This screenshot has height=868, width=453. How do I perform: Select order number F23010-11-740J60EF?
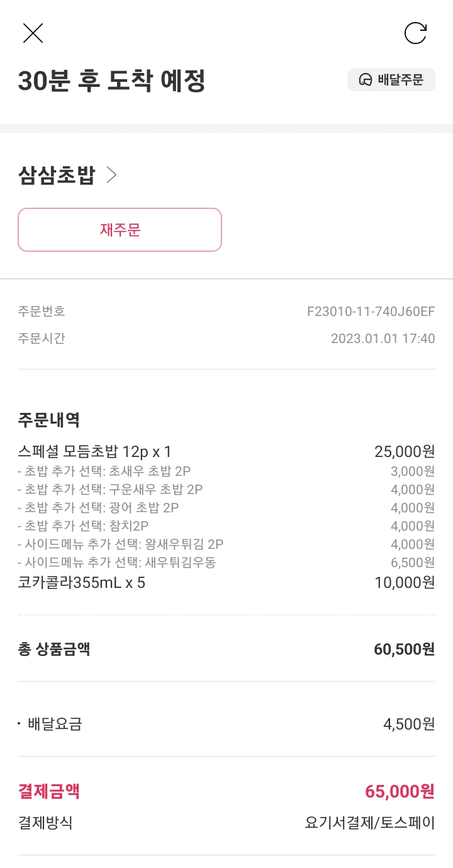pyautogui.click(x=371, y=311)
